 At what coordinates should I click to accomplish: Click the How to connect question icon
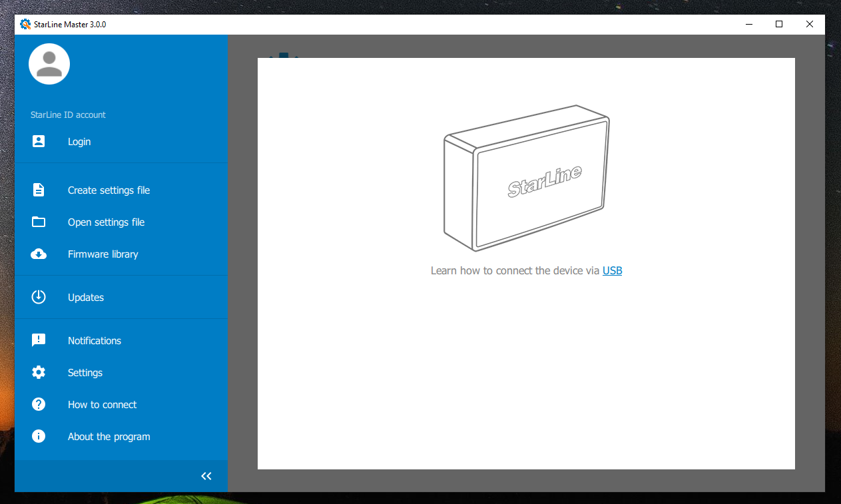[x=39, y=404]
